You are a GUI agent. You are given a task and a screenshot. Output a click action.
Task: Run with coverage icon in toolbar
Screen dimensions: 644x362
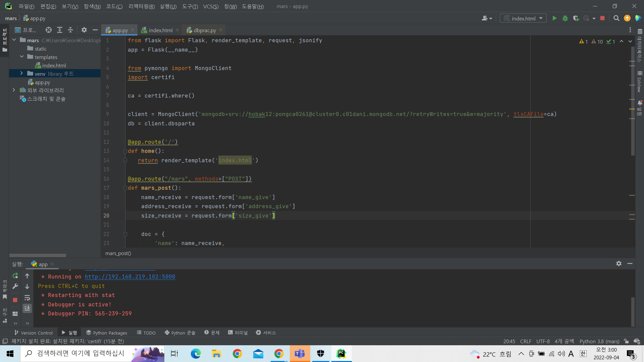[x=576, y=18]
